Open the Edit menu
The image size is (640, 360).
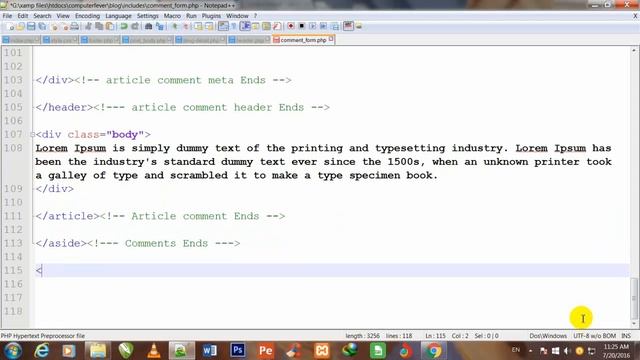22,16
